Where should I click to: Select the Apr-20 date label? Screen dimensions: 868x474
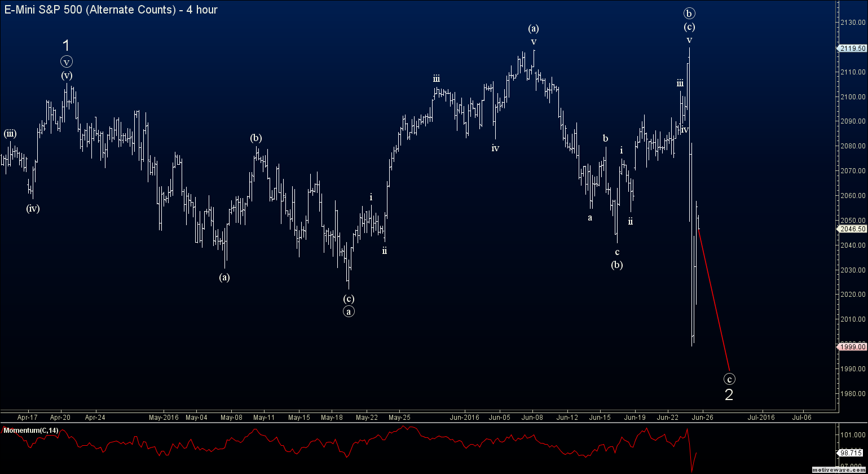[x=60, y=418]
